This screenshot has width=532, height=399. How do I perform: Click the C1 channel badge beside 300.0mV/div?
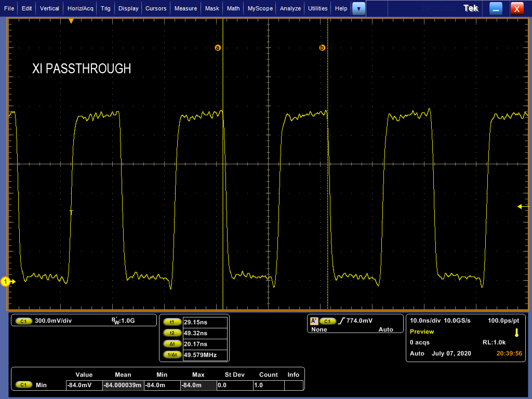point(23,321)
